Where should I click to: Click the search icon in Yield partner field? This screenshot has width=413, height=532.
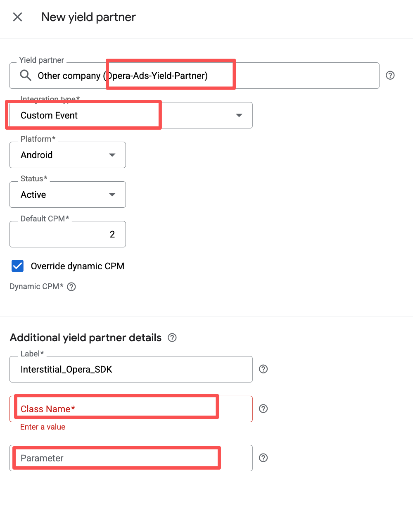26,75
